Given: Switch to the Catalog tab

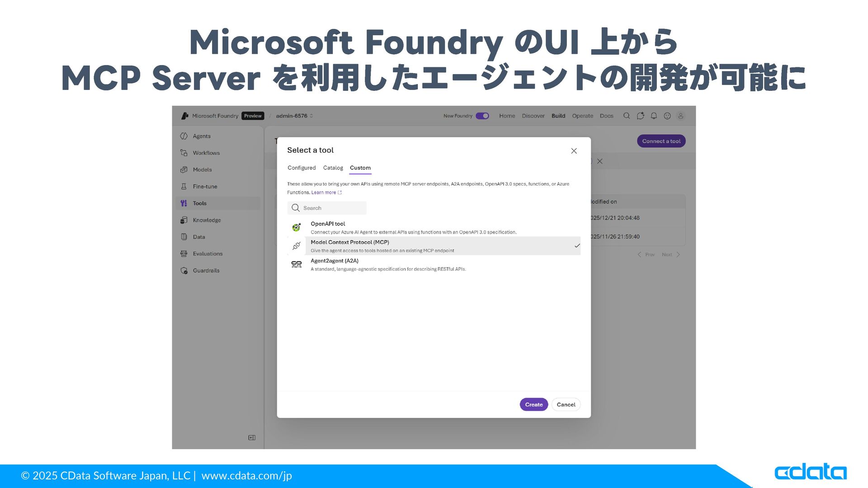Looking at the screenshot, I should [333, 168].
